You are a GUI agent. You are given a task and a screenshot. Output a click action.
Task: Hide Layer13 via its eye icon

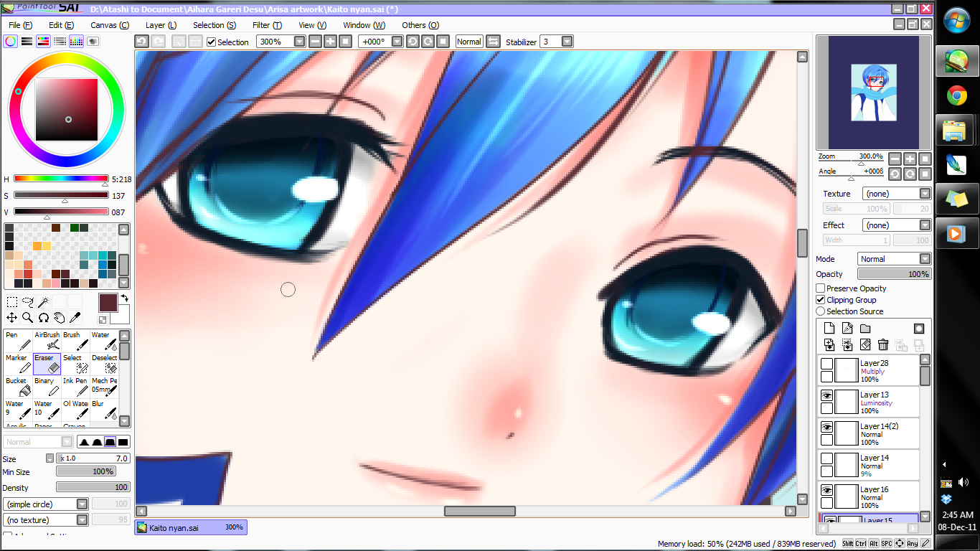pyautogui.click(x=826, y=395)
